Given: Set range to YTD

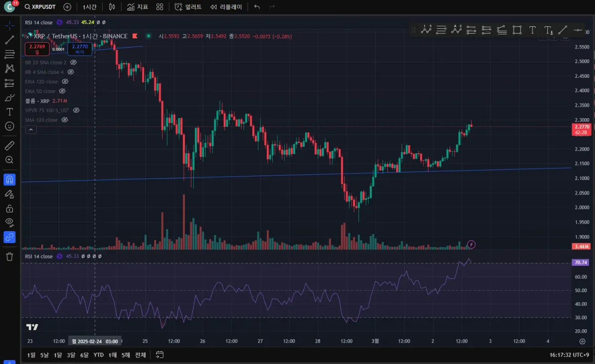Looking at the screenshot, I should [x=99, y=355].
